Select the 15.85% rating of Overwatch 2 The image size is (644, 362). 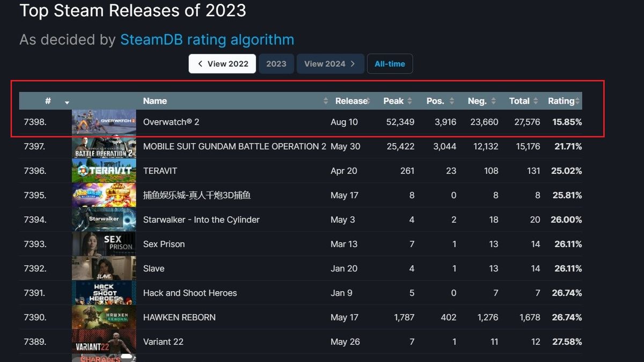click(x=567, y=122)
